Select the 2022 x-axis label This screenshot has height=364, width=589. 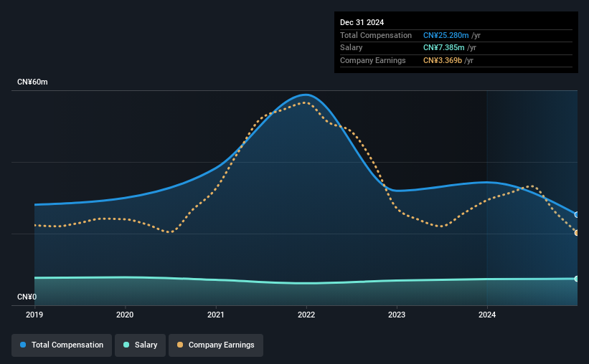[306, 315]
